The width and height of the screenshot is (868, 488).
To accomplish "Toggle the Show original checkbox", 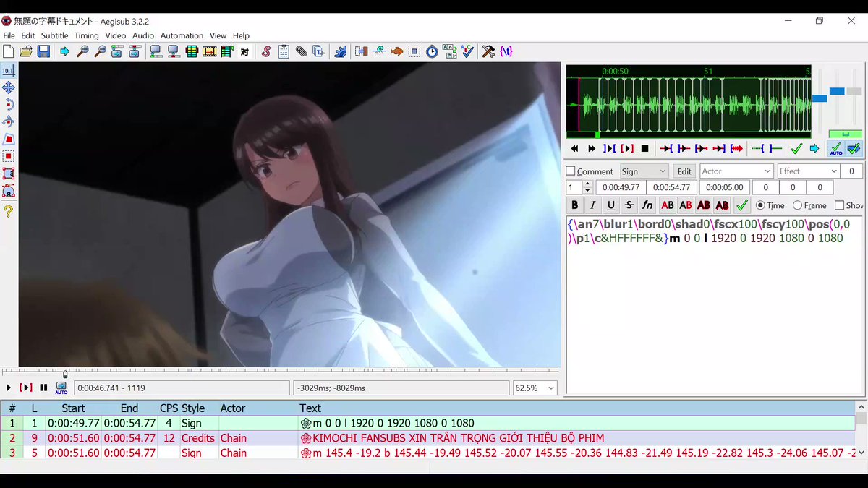I will click(x=839, y=205).
